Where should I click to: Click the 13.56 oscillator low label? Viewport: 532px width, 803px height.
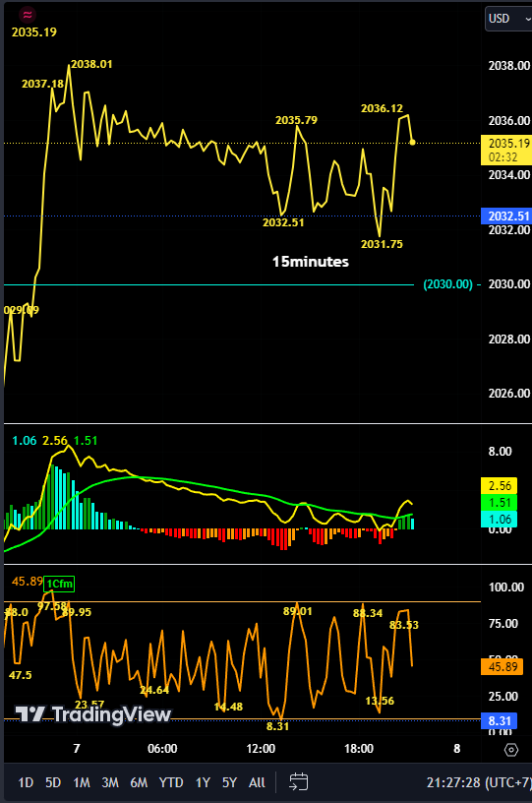(x=380, y=701)
